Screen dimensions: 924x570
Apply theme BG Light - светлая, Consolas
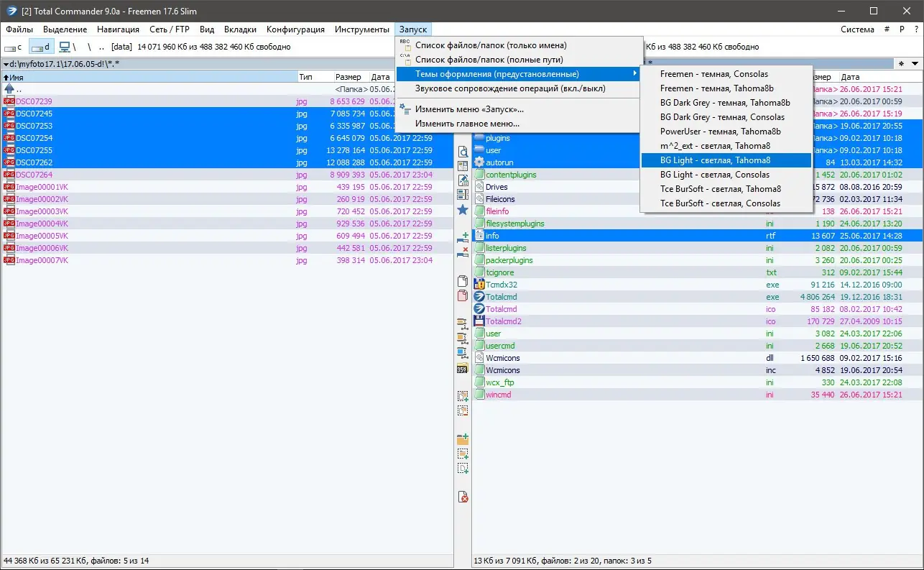click(726, 175)
